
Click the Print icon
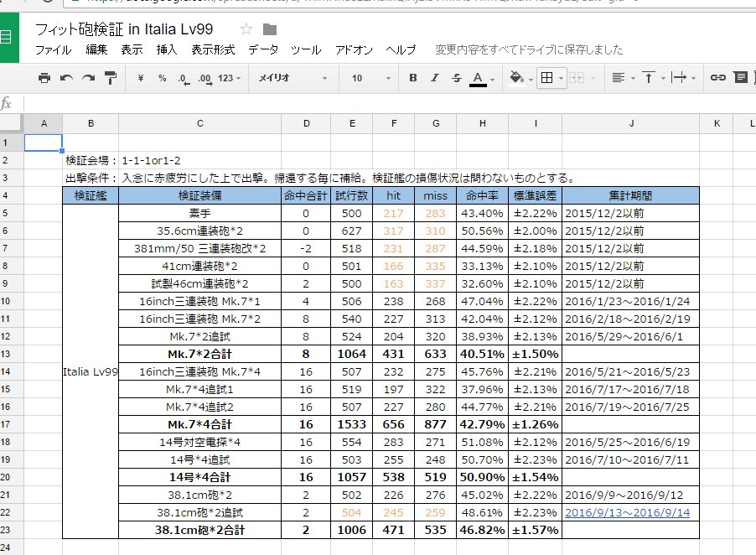pos(44,78)
